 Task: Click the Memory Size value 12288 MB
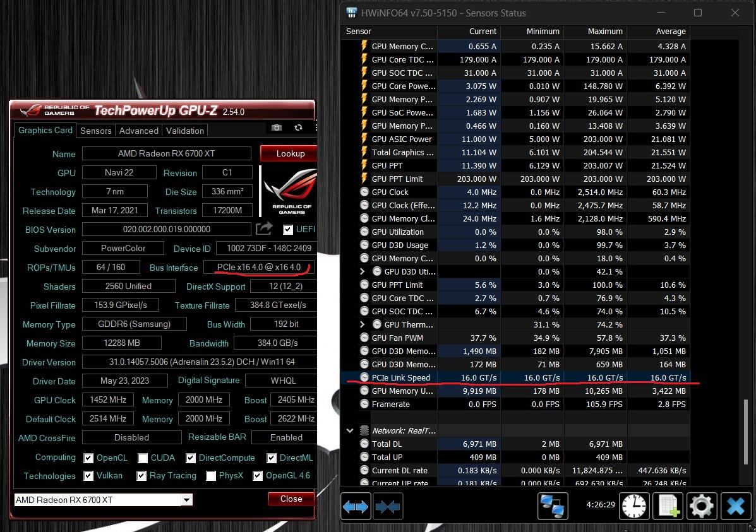121,343
